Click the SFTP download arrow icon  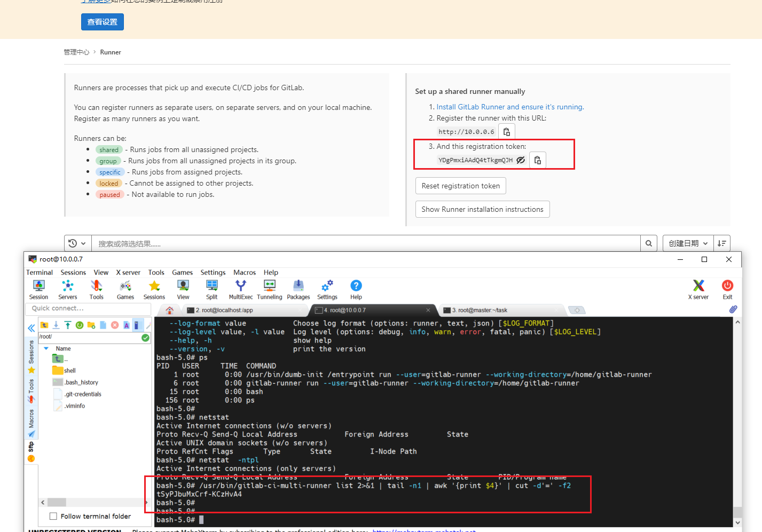click(56, 325)
